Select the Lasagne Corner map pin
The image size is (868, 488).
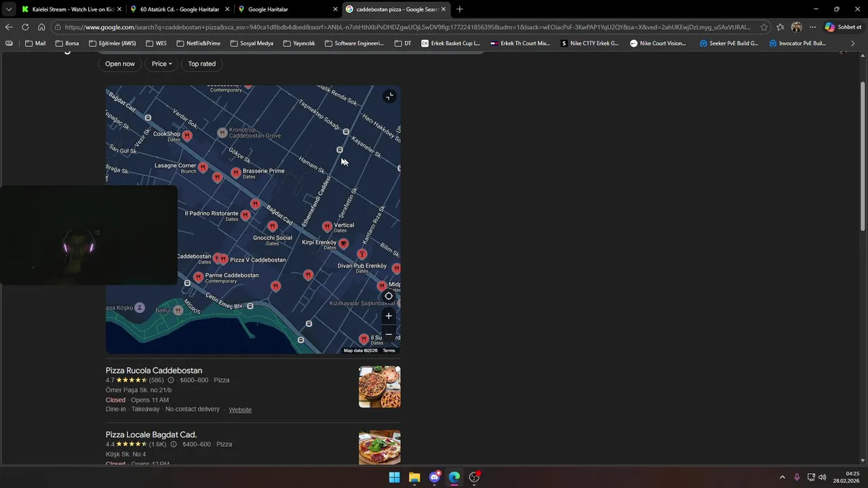pyautogui.click(x=203, y=167)
